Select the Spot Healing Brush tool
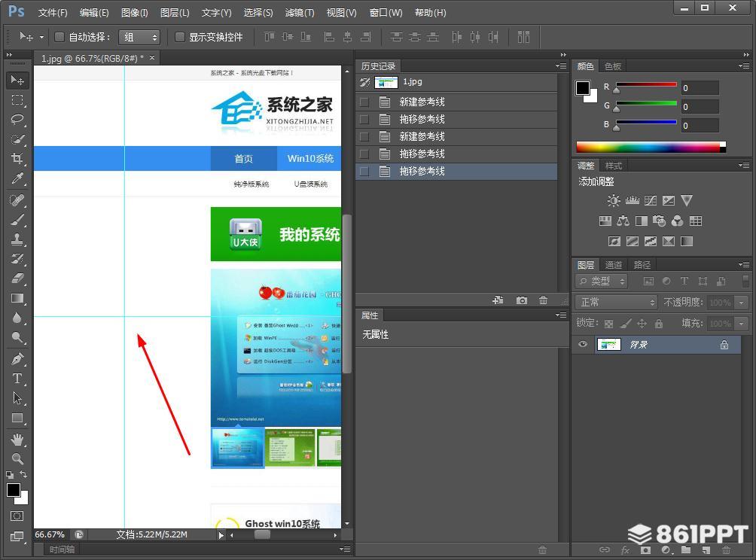756x560 pixels. coord(17,199)
